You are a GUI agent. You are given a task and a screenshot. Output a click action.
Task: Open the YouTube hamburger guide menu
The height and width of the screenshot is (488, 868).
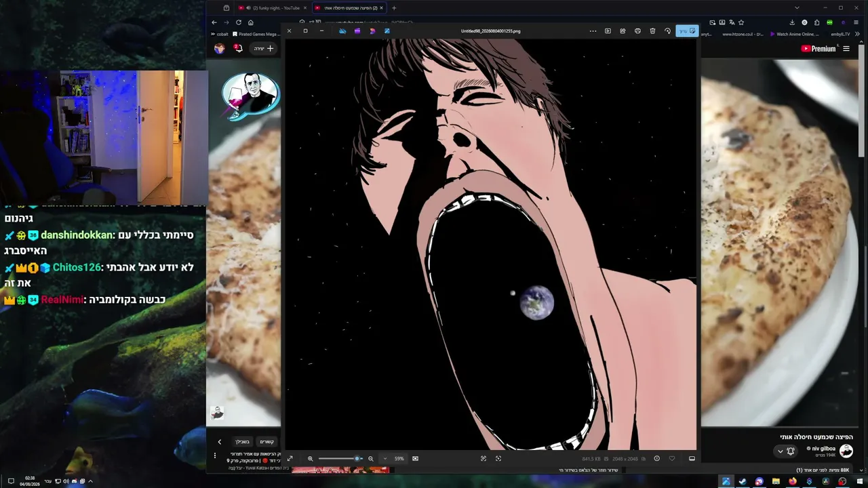(x=846, y=49)
